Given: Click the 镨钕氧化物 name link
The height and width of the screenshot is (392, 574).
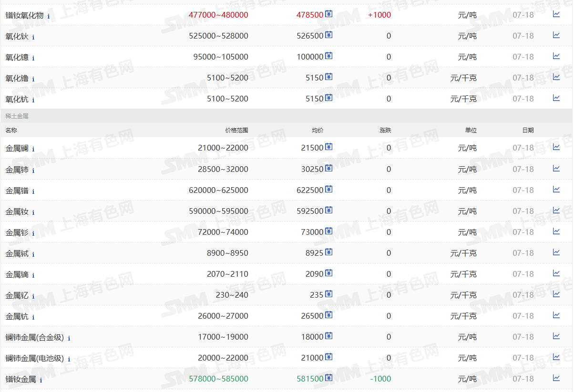Looking at the screenshot, I should pyautogui.click(x=24, y=15).
